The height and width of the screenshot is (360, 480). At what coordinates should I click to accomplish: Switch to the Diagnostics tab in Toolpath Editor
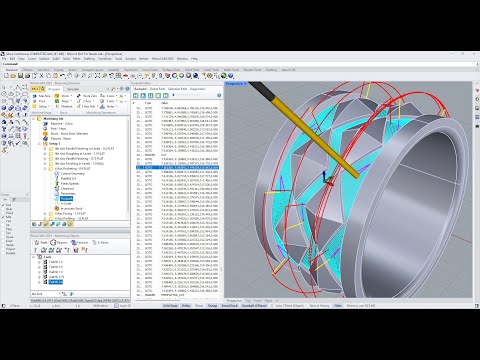[x=198, y=89]
